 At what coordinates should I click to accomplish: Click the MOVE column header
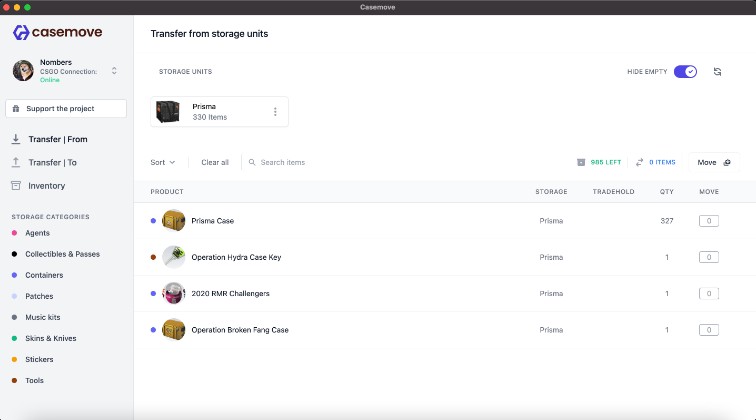(x=709, y=191)
